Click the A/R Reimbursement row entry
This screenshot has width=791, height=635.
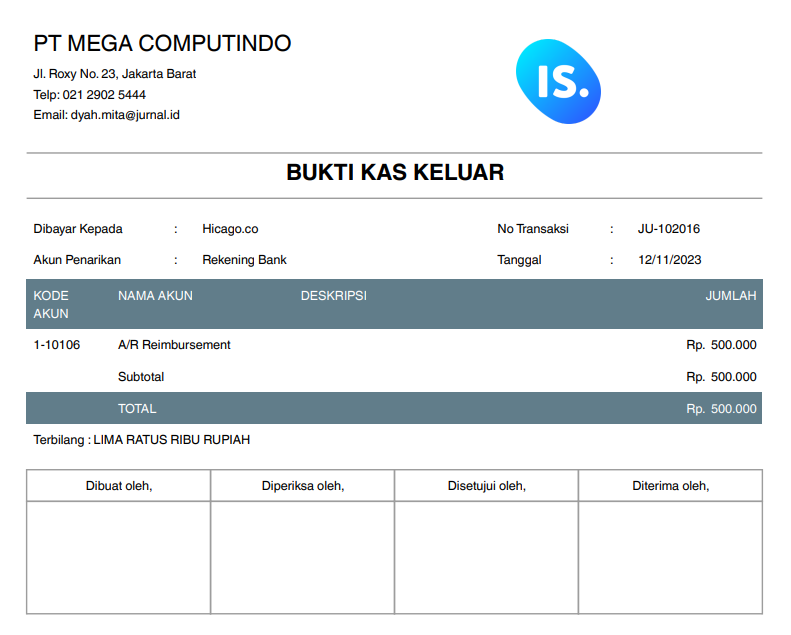pyautogui.click(x=174, y=345)
